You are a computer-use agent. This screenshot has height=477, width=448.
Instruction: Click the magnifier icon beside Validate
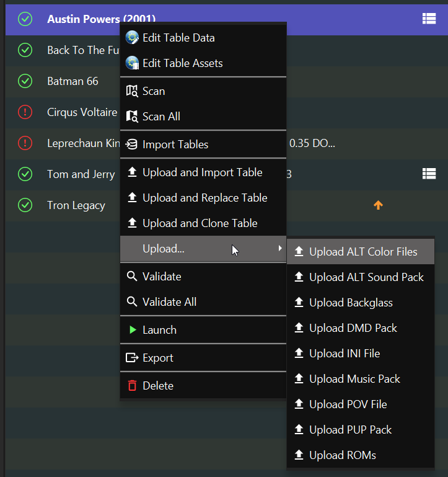[x=132, y=276]
